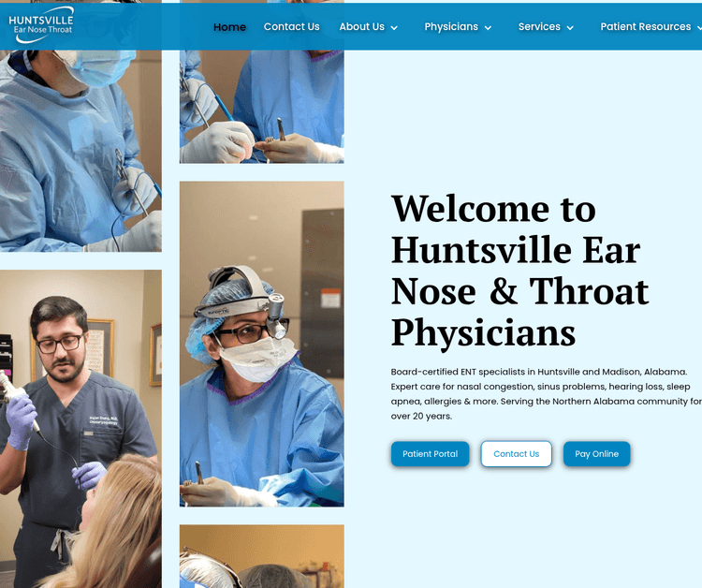The width and height of the screenshot is (702, 588).
Task: Click the Pay Online button
Action: pos(596,454)
